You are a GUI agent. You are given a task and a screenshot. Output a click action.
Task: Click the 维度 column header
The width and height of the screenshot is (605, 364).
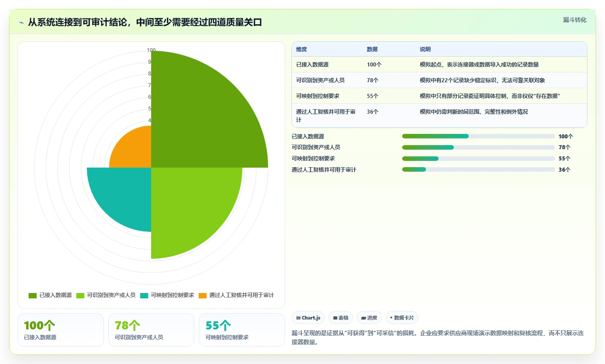301,49
